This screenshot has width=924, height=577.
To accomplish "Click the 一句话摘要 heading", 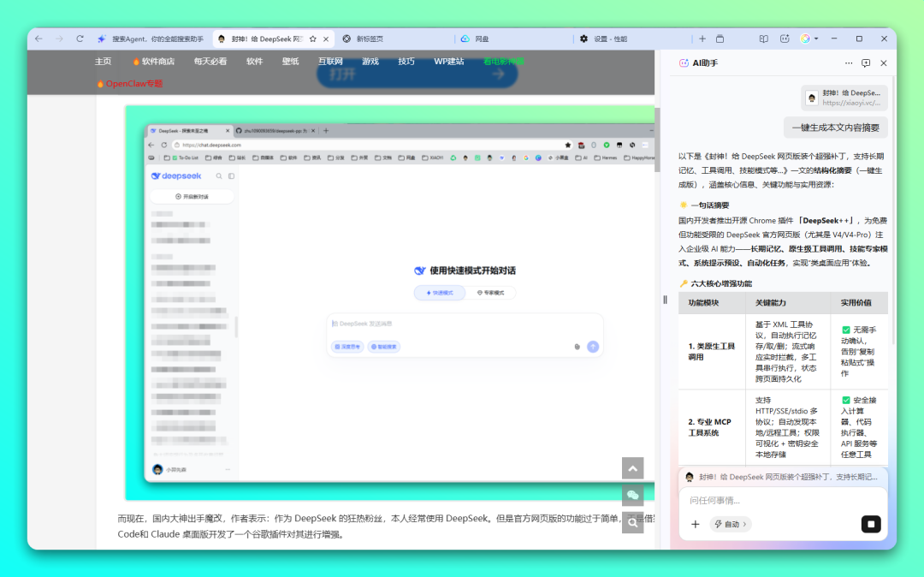I will point(709,205).
